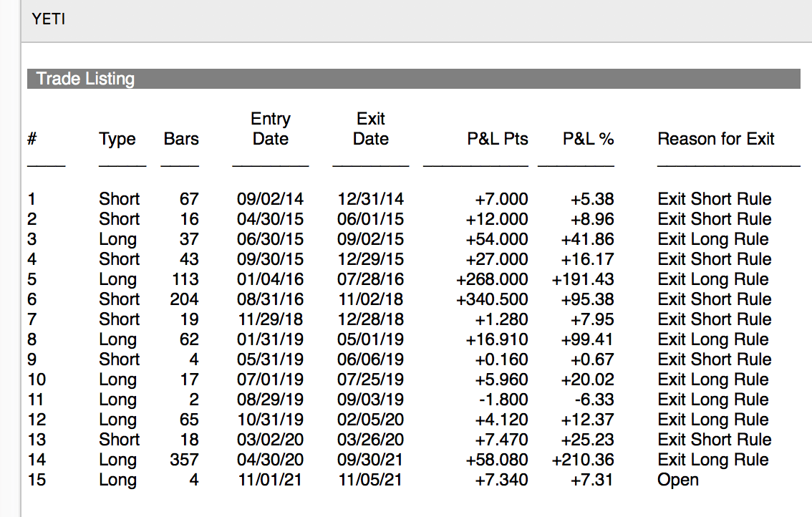Image resolution: width=812 pixels, height=517 pixels.
Task: Click the +210.36 percent value
Action: point(583,460)
